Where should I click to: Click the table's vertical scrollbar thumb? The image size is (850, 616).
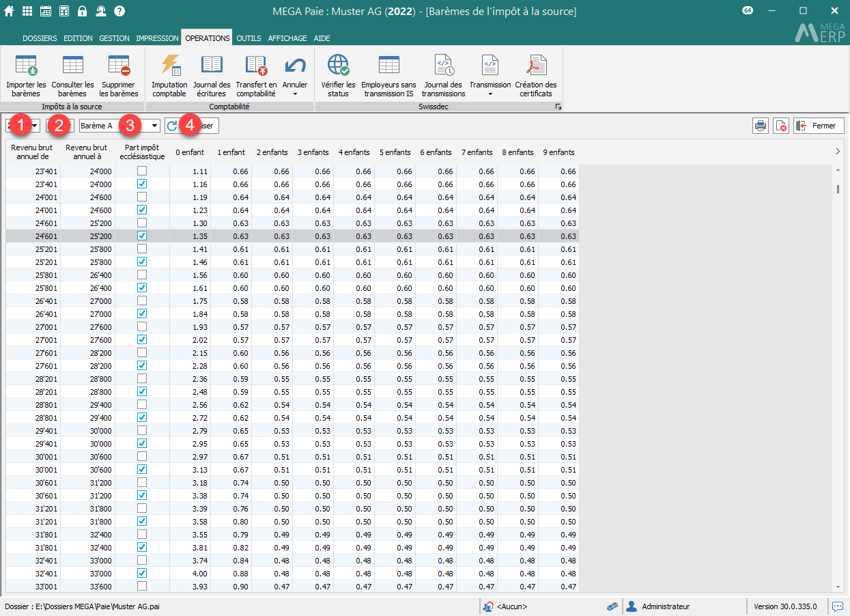click(x=838, y=188)
